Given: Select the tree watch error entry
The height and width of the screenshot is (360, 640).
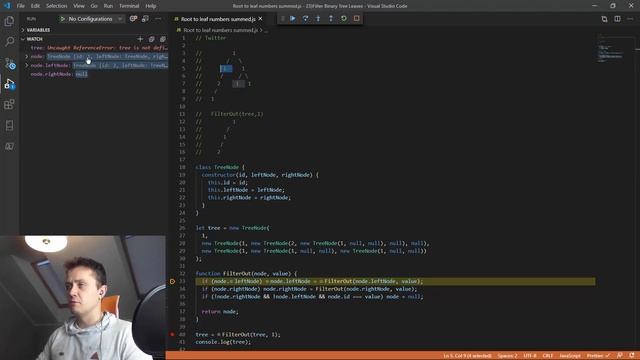Looking at the screenshot, I should coord(99,48).
